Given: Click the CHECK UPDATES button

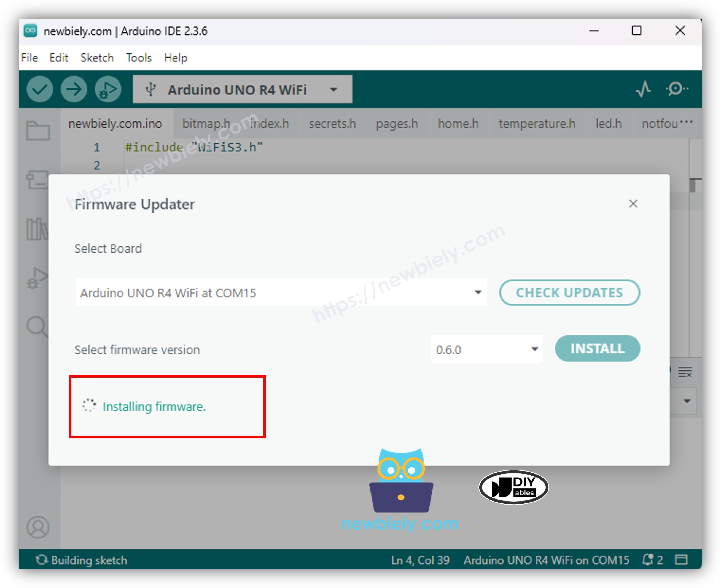Looking at the screenshot, I should (x=569, y=293).
